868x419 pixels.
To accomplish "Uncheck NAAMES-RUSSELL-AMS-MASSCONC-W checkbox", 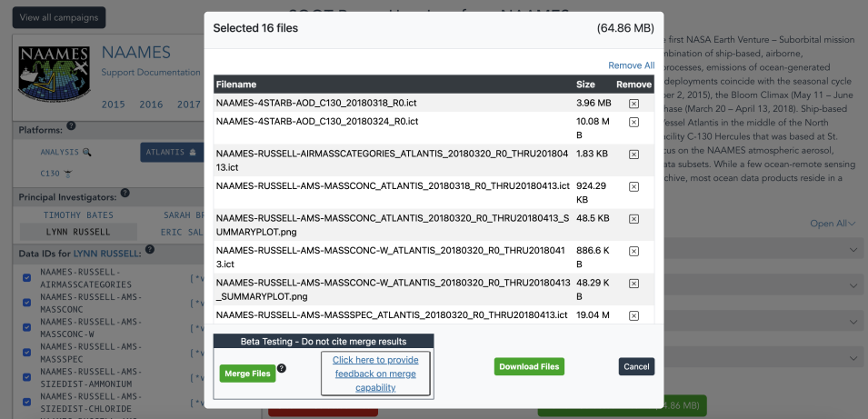I will pos(26,327).
